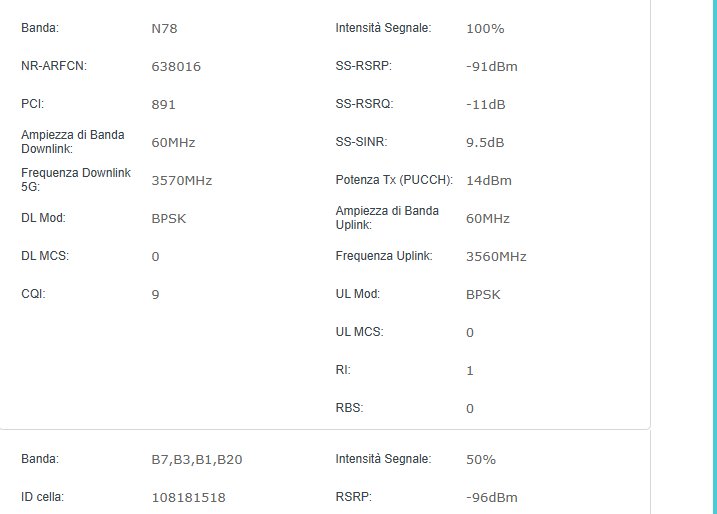Select the SS-SINR value 9.5dB
The image size is (717, 514).
pyautogui.click(x=485, y=143)
